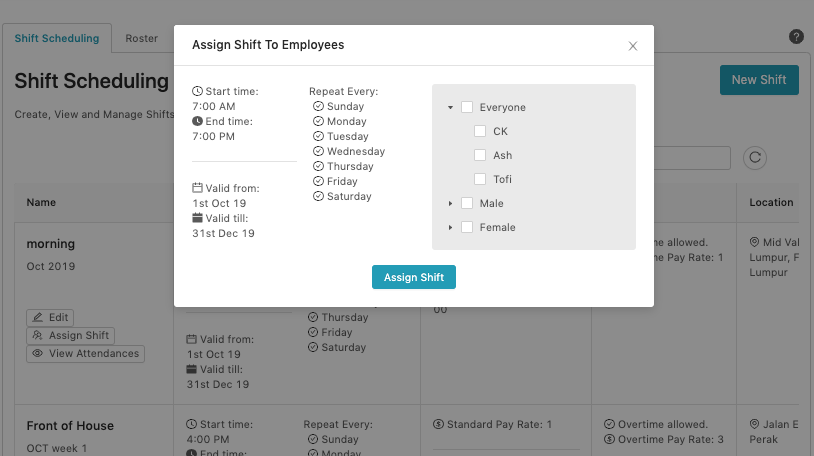This screenshot has width=814, height=456.
Task: Click the Front of House start time clock icon
Action: tap(192, 424)
